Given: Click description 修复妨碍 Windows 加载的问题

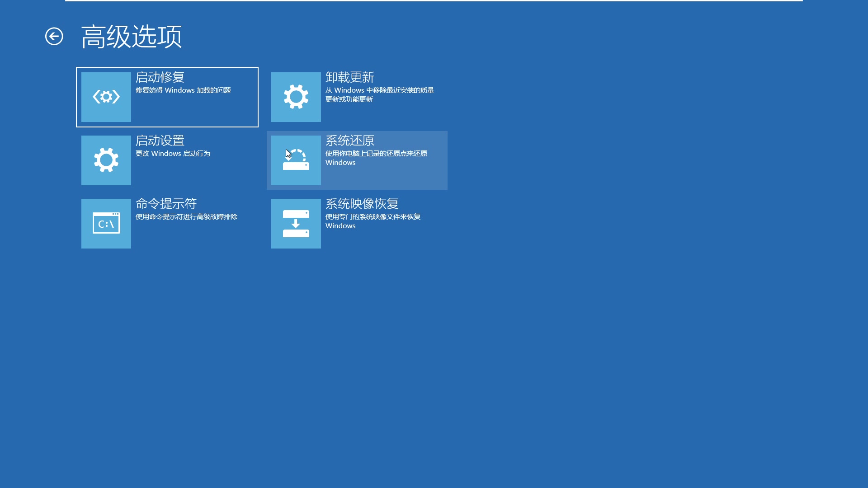Looking at the screenshot, I should [x=183, y=90].
